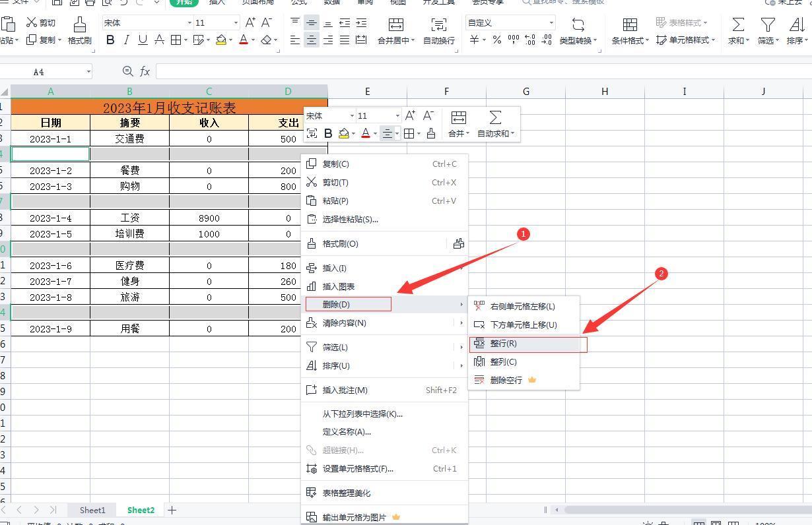Screen dimensions: 812x525
Task: Toggle Italic in the main ribbon
Action: [x=126, y=40]
